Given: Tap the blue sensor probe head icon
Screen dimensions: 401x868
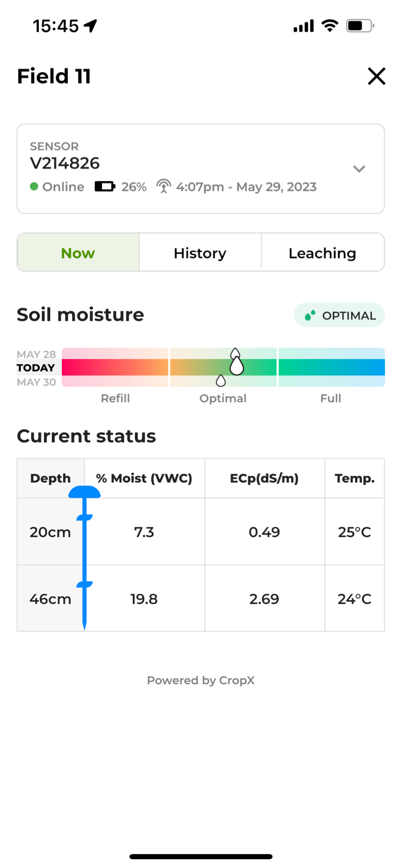Looking at the screenshot, I should pyautogui.click(x=84, y=492).
